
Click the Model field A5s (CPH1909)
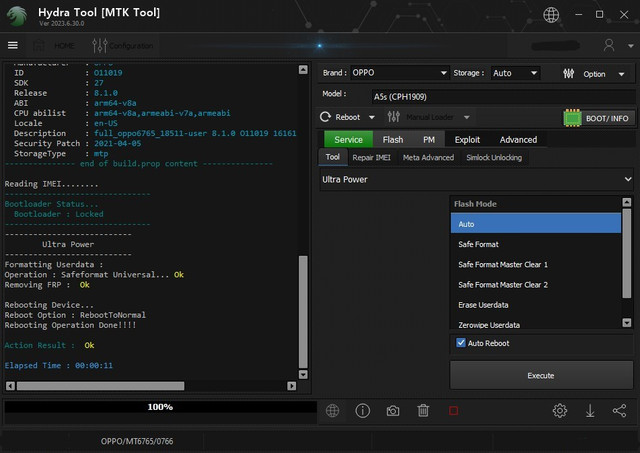click(503, 97)
